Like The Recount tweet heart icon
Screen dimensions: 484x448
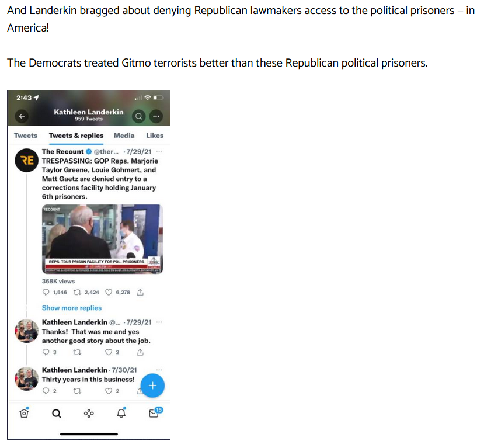(109, 292)
